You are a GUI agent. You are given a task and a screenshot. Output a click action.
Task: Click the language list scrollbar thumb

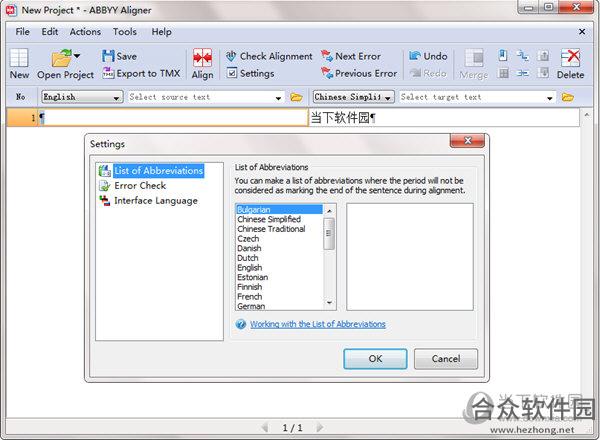329,233
